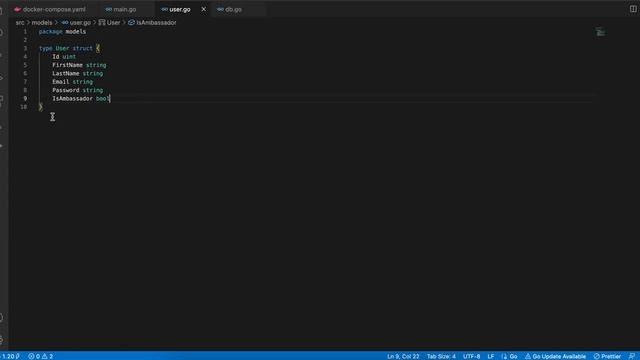Click the 'Id' field name

click(56, 57)
